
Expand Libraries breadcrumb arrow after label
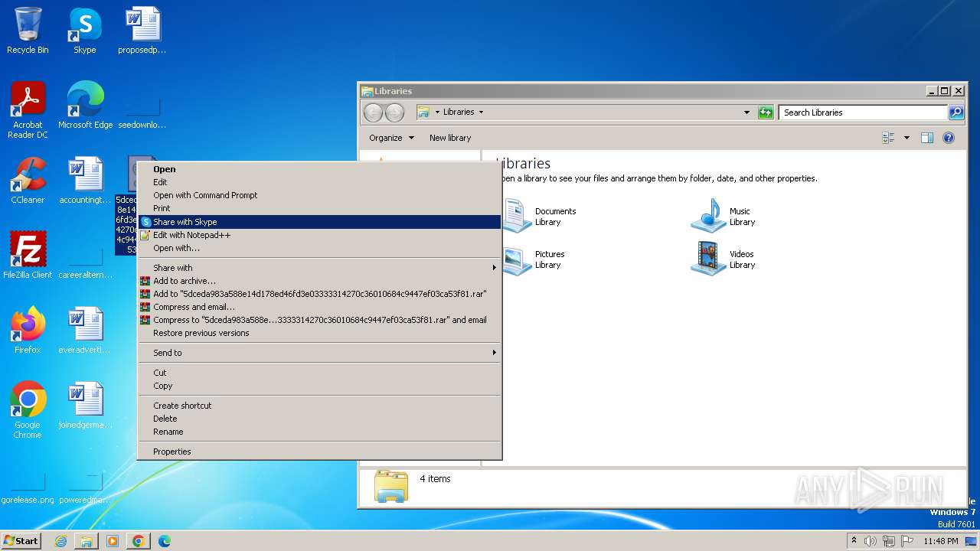click(481, 112)
